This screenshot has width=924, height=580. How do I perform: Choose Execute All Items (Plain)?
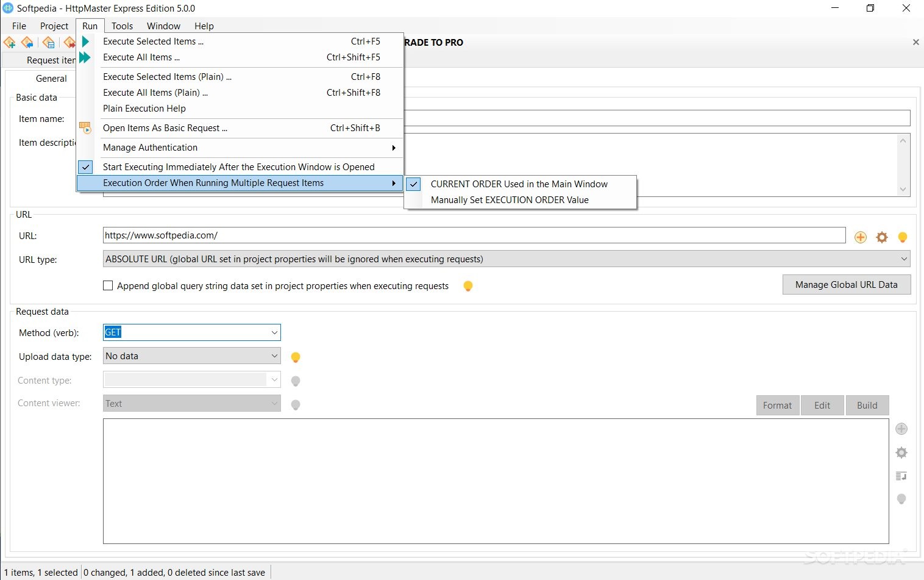(x=240, y=93)
